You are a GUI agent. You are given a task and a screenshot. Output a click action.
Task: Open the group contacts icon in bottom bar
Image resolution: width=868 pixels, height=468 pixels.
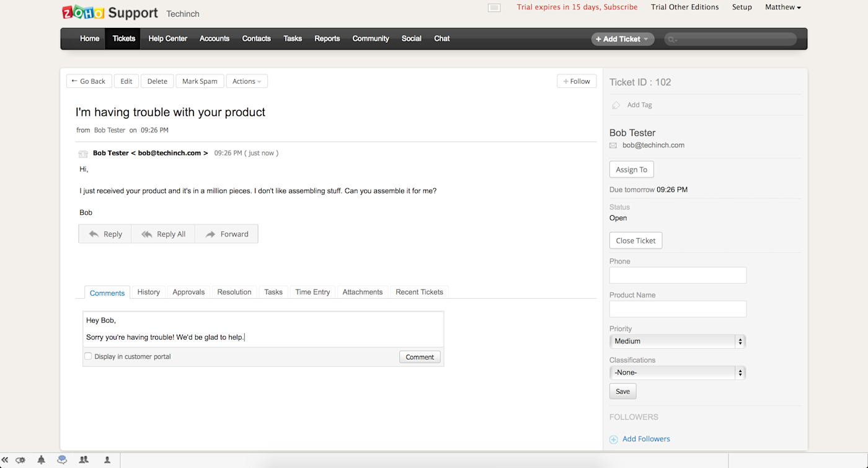(84, 460)
